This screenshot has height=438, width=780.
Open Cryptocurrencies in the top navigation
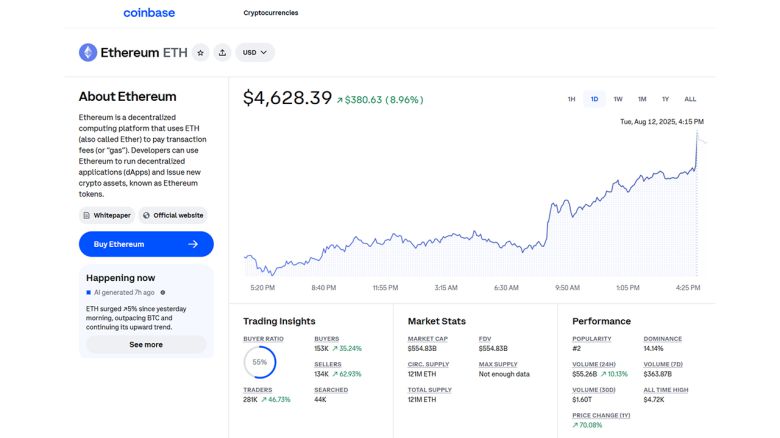[x=270, y=13]
